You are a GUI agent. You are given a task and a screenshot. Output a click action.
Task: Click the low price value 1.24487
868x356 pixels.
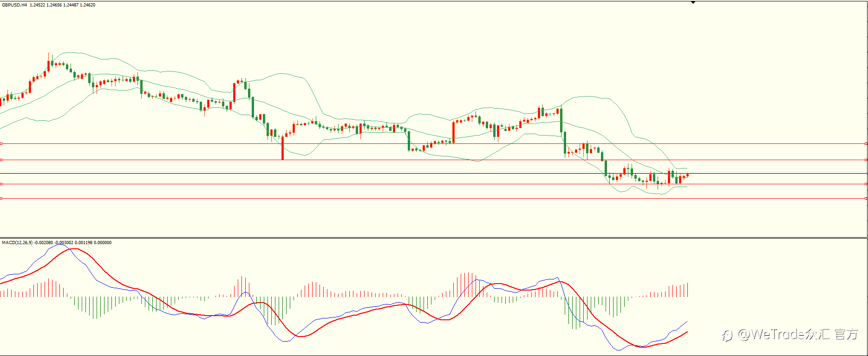[71, 5]
